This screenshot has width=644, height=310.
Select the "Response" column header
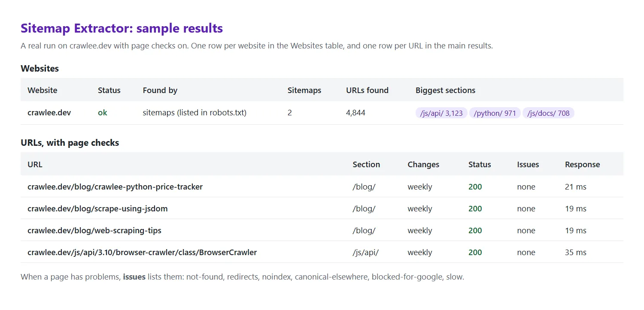583,165
